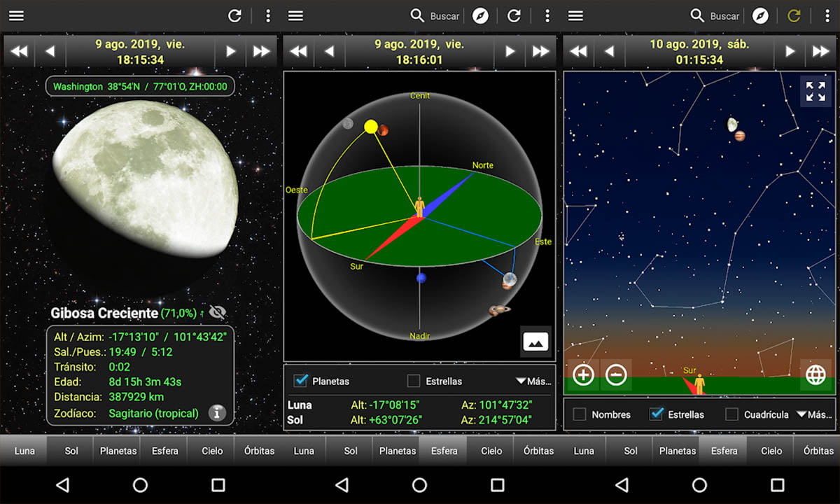840x504 pixels.
Task: Tap compass icon in right sky screen
Action: [x=760, y=15]
